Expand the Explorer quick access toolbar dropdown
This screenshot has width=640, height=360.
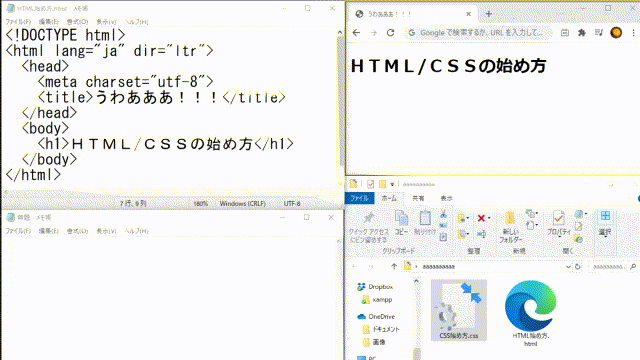(392, 184)
